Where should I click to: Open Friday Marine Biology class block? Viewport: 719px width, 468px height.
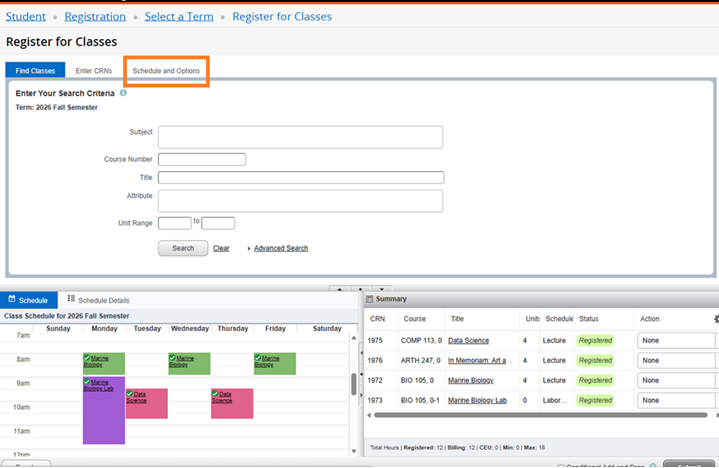[x=275, y=363]
